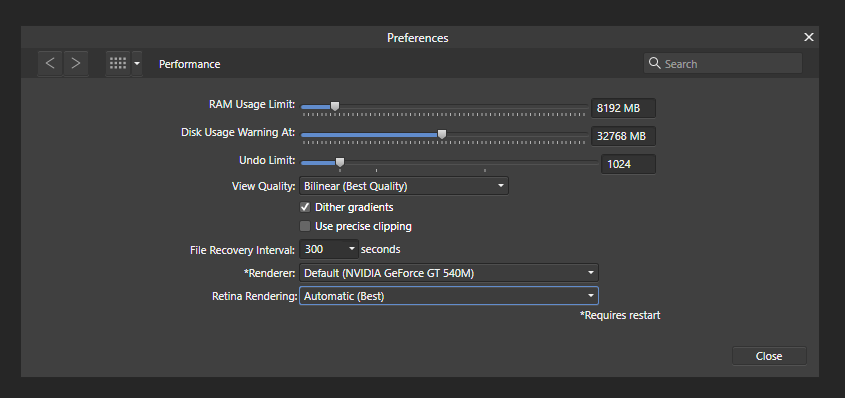Open the category list arrow beside grid icon
Screen dimensions: 845x398
point(137,64)
